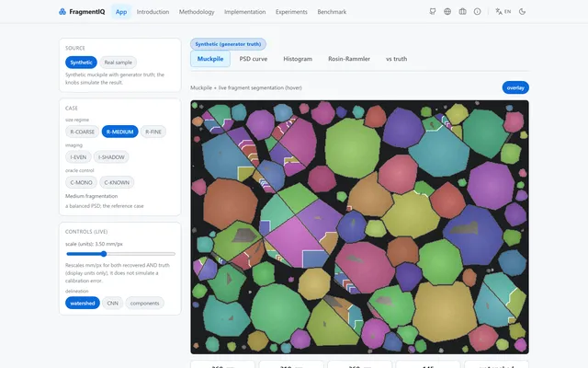The height and width of the screenshot is (368, 588).
Task: Click 'Muckpile + live fragment segmentation (hover)' caption
Action: pyautogui.click(x=246, y=87)
